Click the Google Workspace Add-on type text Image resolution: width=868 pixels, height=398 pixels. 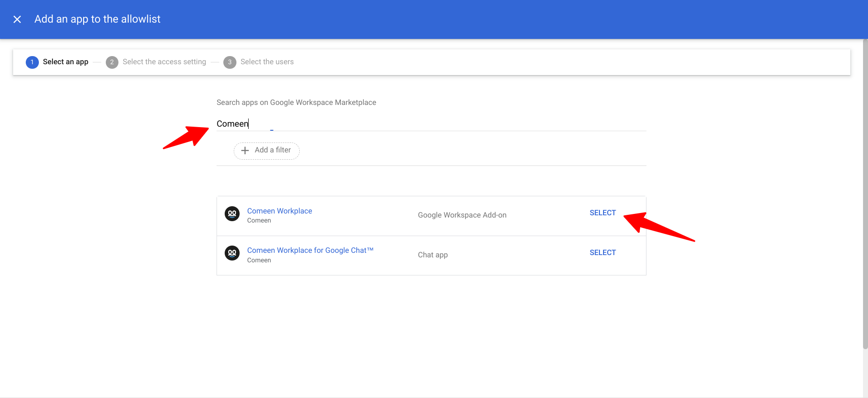click(462, 215)
